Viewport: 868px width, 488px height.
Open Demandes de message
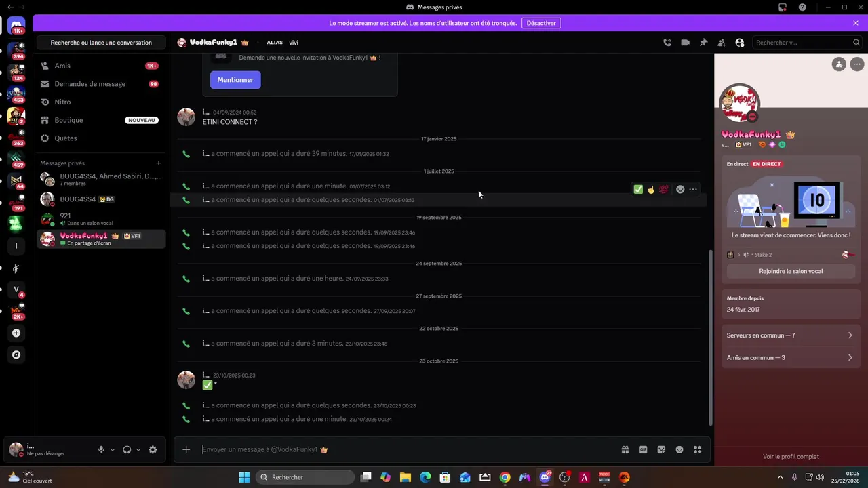(x=101, y=84)
